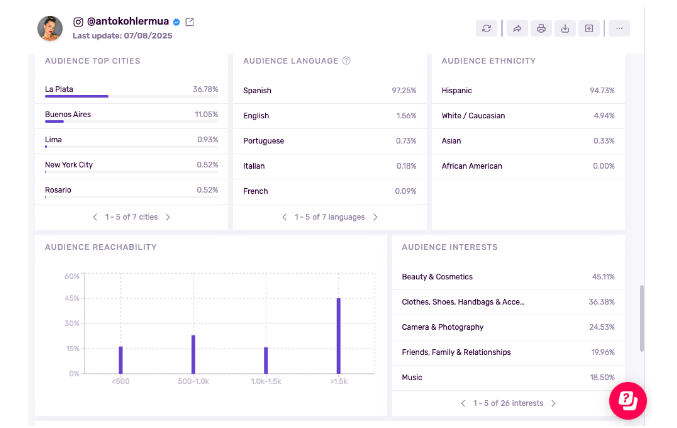Screen dimensions: 677x428
Task: Click the profile avatar picture
Action: coord(50,28)
